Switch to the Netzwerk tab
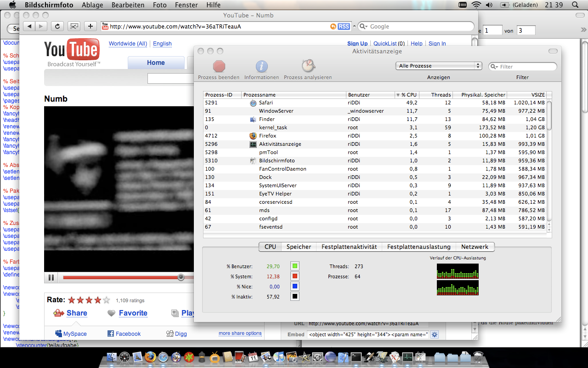Viewport: 588px width, 368px height. click(475, 247)
